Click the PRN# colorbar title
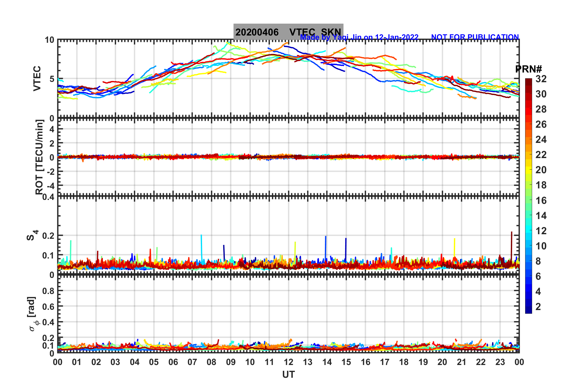 click(x=528, y=69)
